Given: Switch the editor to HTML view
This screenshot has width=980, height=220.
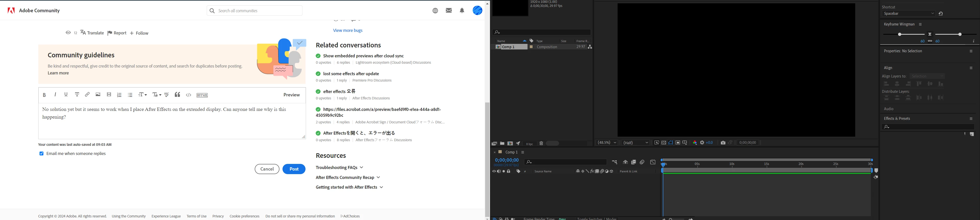Looking at the screenshot, I should (202, 95).
